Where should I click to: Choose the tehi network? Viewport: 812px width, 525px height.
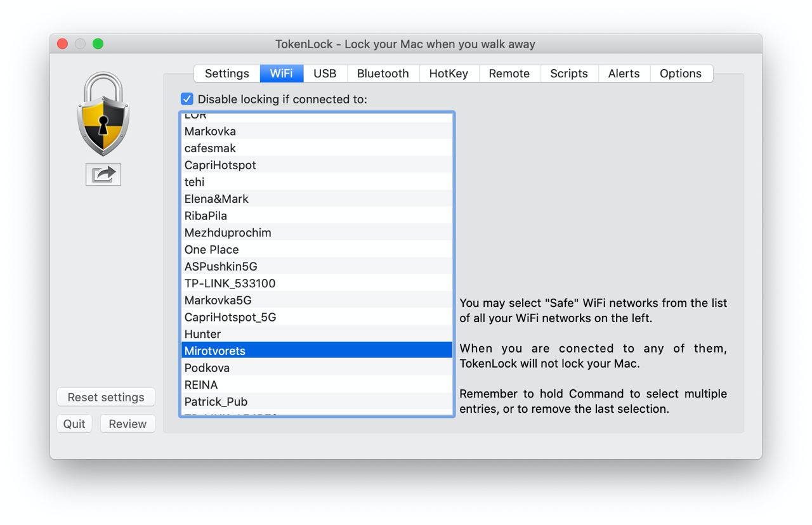pyautogui.click(x=317, y=182)
